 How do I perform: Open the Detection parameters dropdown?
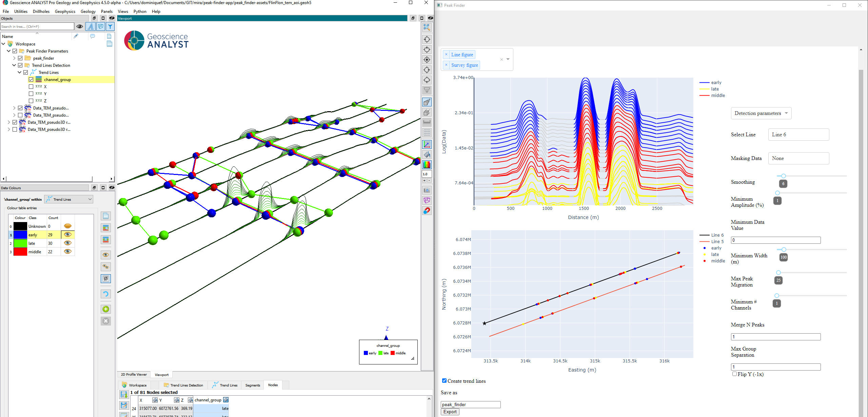761,113
